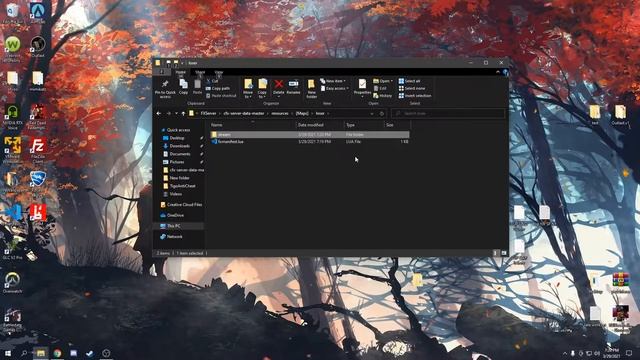
Task: Open the Open dropdown in ribbon
Action: (383, 81)
